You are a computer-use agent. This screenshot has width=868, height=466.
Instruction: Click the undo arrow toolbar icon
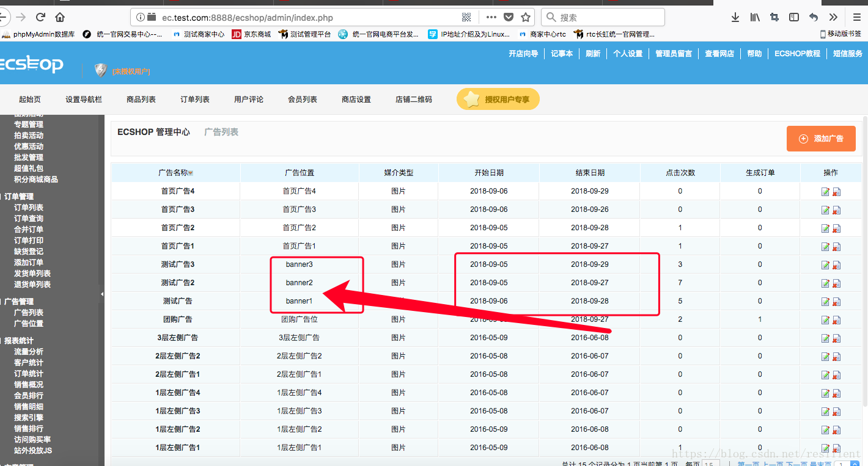point(814,17)
